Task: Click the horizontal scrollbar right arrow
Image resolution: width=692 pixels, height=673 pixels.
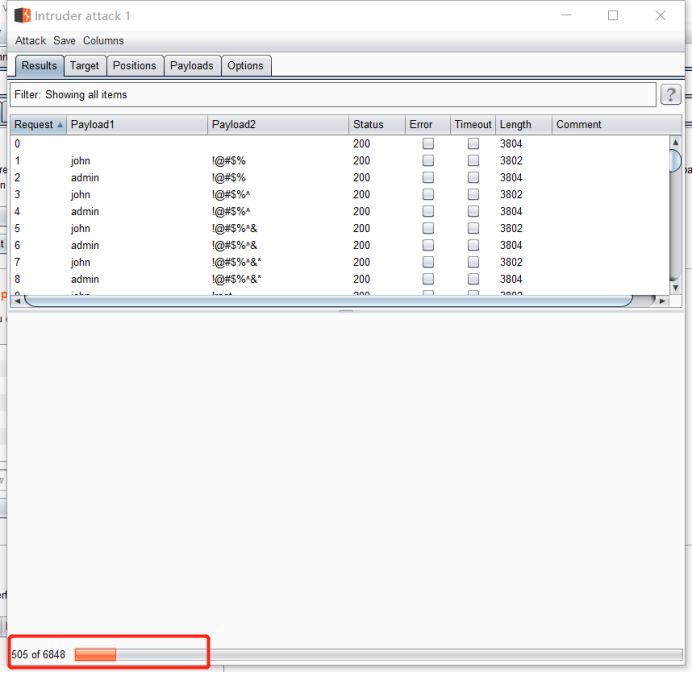Action: [x=662, y=301]
